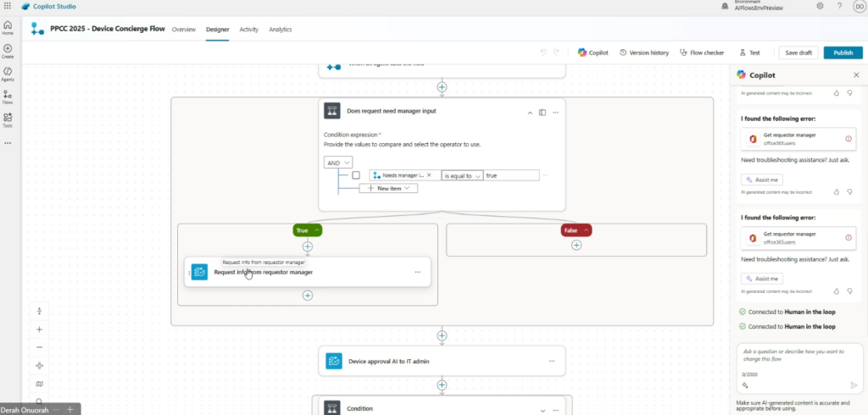Viewport: 868px width, 415px height.
Task: Click the fit-to-view canvas control
Action: (x=39, y=365)
